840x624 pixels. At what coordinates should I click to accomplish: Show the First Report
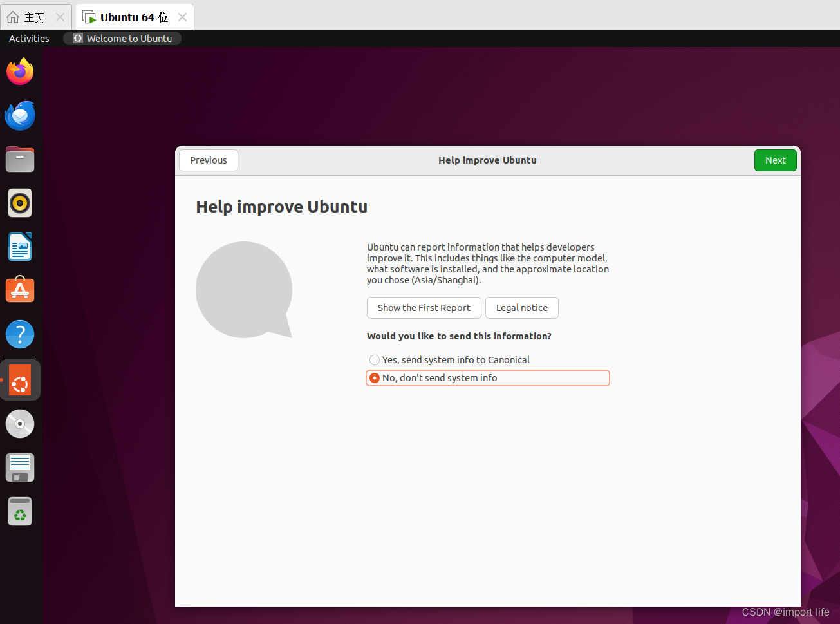(x=424, y=308)
